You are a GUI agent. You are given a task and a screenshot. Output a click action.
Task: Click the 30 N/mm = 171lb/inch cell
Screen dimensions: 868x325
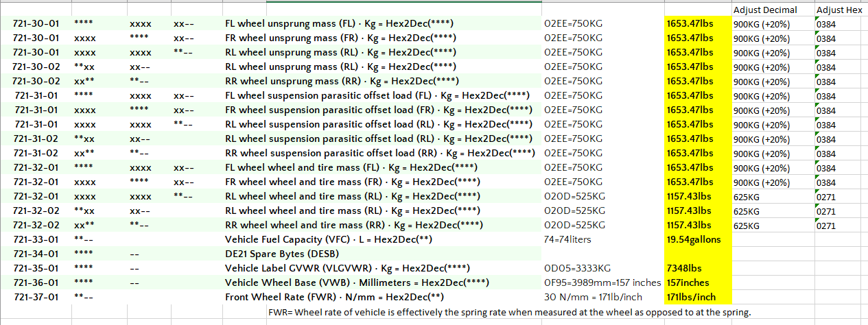[591, 297]
